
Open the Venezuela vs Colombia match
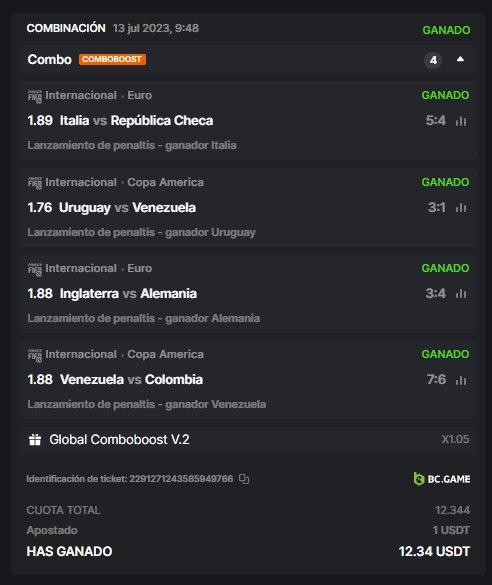pyautogui.click(x=131, y=380)
